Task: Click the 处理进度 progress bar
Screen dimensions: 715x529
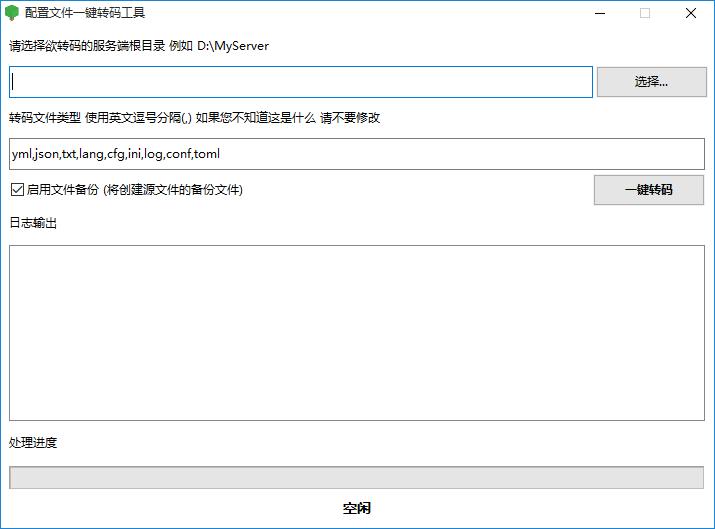Action: point(356,477)
